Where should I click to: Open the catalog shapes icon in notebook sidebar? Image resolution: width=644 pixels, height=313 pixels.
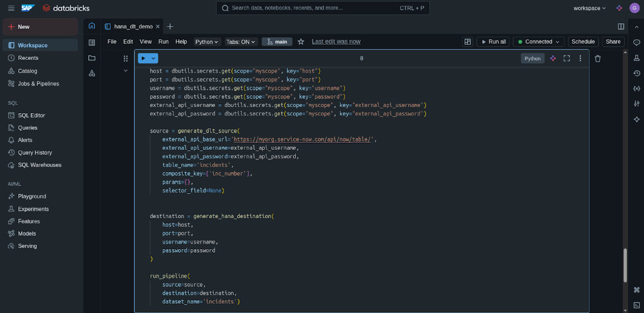92,73
